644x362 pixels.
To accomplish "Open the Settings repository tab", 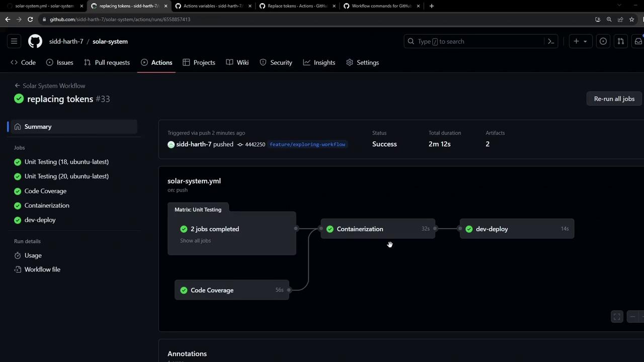I will [x=363, y=62].
